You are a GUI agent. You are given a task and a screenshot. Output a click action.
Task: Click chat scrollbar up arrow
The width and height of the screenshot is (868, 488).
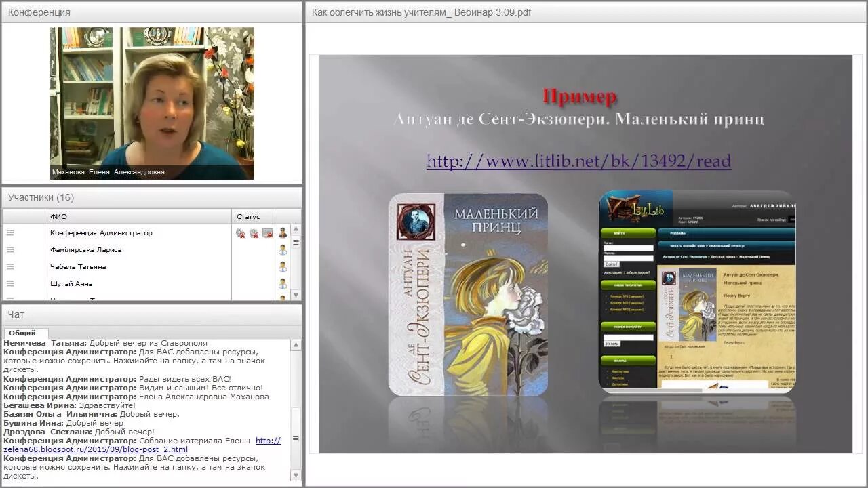pos(296,345)
